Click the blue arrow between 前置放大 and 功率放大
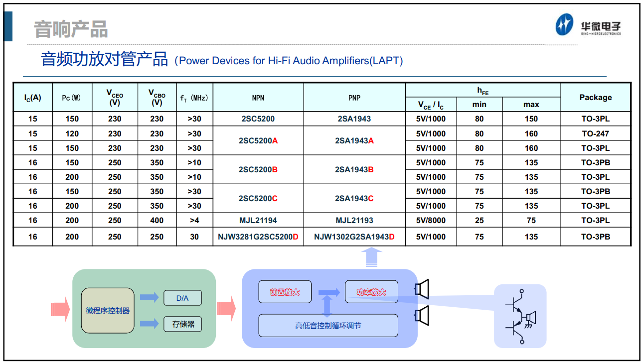The height and width of the screenshot is (363, 644). click(328, 292)
